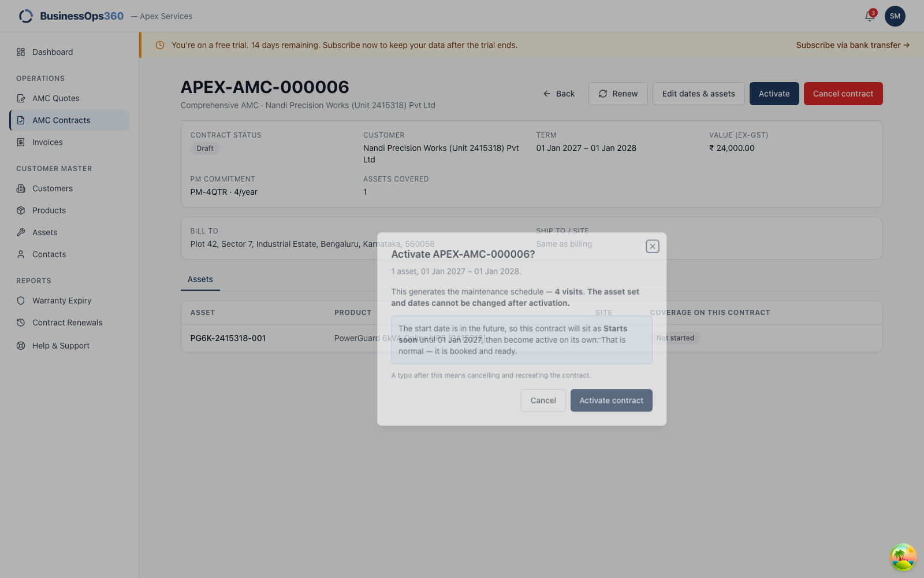This screenshot has width=924, height=578.
Task: Click the floating palm-tree widget icon
Action: pyautogui.click(x=903, y=557)
